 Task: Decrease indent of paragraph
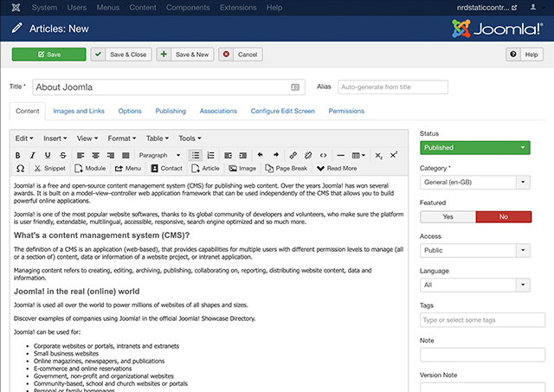(229, 156)
